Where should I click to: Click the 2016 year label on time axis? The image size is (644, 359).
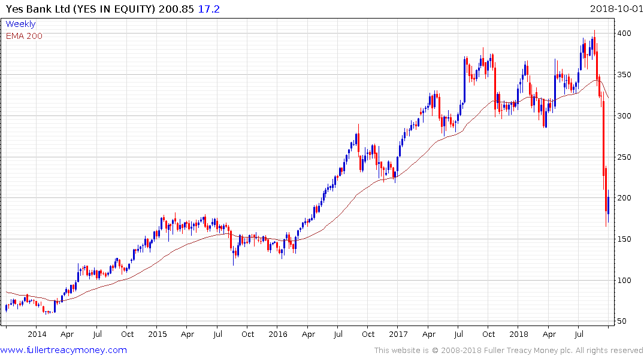point(277,334)
